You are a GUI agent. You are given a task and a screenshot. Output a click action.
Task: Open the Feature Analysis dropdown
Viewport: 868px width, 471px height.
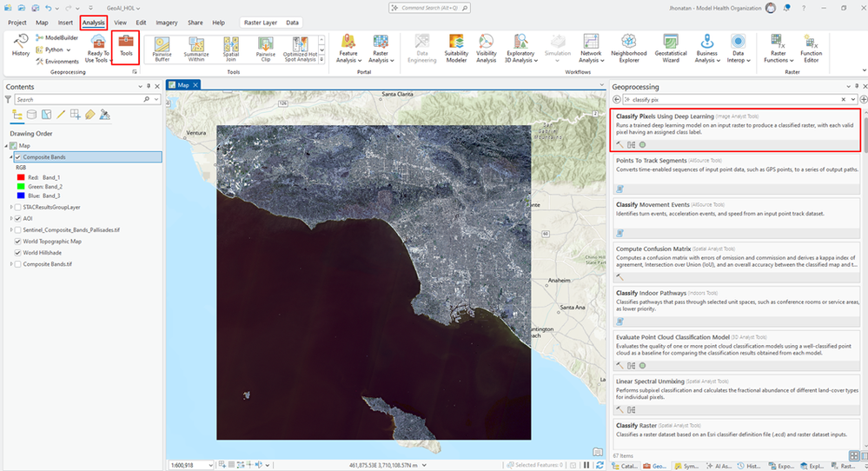click(x=348, y=48)
